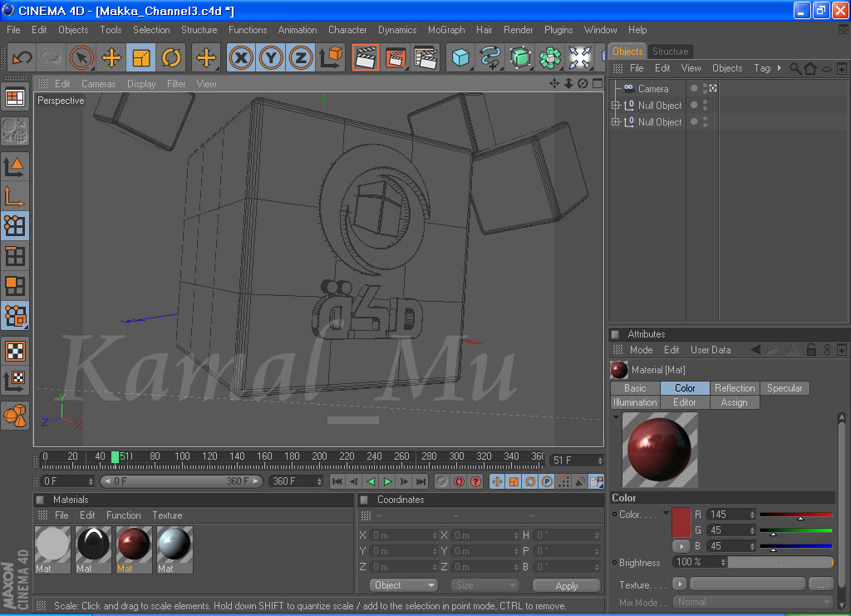Open the Plugins menu

[x=558, y=30]
